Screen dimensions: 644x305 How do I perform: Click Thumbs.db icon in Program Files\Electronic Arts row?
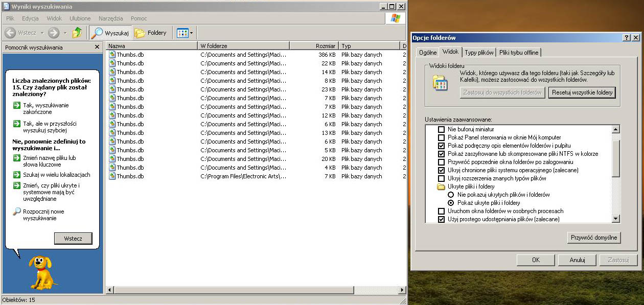click(112, 176)
